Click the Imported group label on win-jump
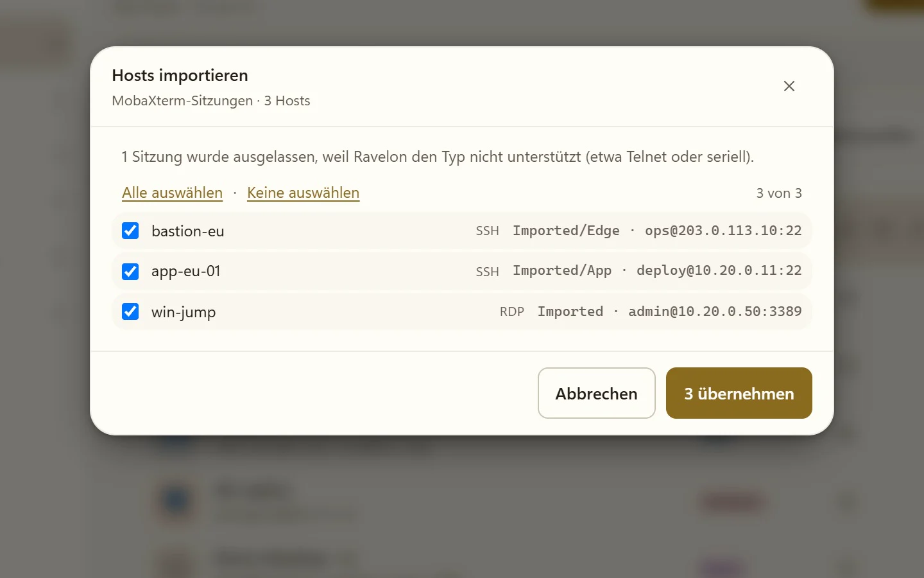This screenshot has width=924, height=578. click(570, 311)
